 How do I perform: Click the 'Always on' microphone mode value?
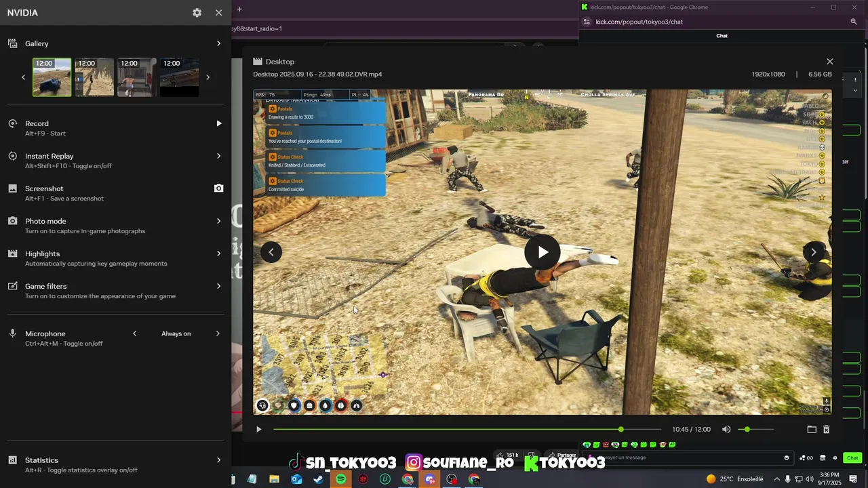[176, 333]
